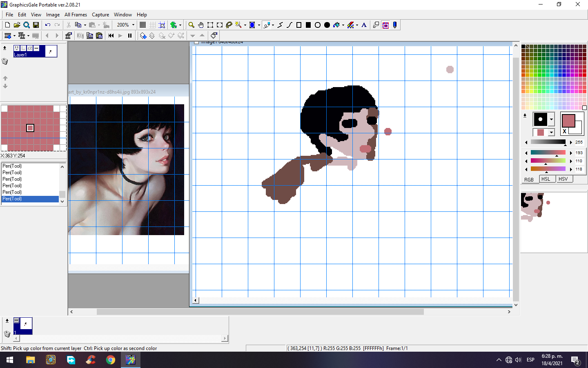This screenshot has width=588, height=368.
Task: Toggle the snap to grid button
Action: coord(162,25)
